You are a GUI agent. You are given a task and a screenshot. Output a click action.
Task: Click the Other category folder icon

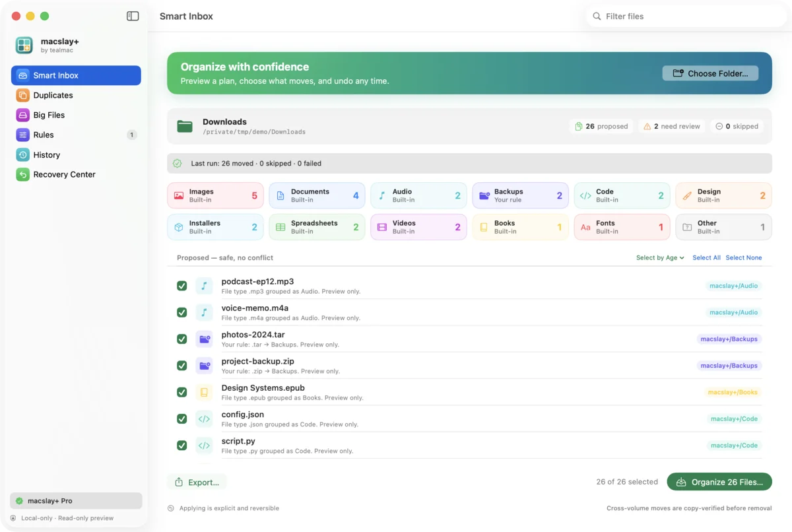[x=687, y=227]
